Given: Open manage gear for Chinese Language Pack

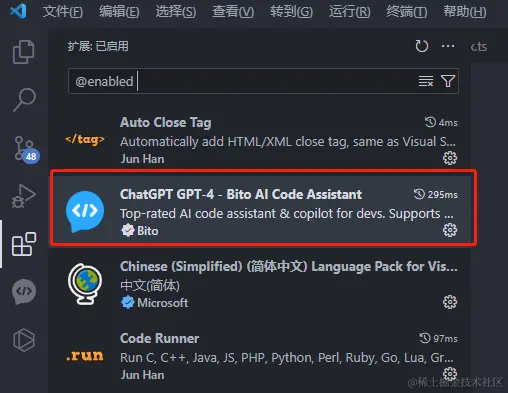Looking at the screenshot, I should pyautogui.click(x=450, y=302).
